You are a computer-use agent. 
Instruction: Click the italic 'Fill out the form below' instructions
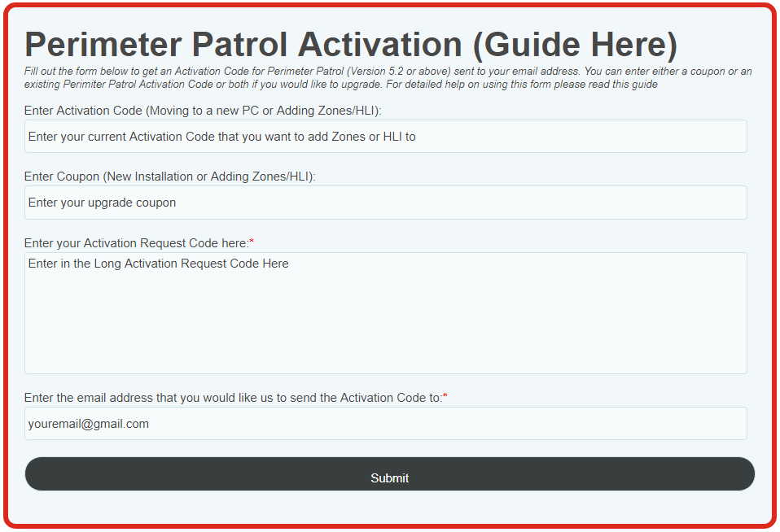(388, 77)
